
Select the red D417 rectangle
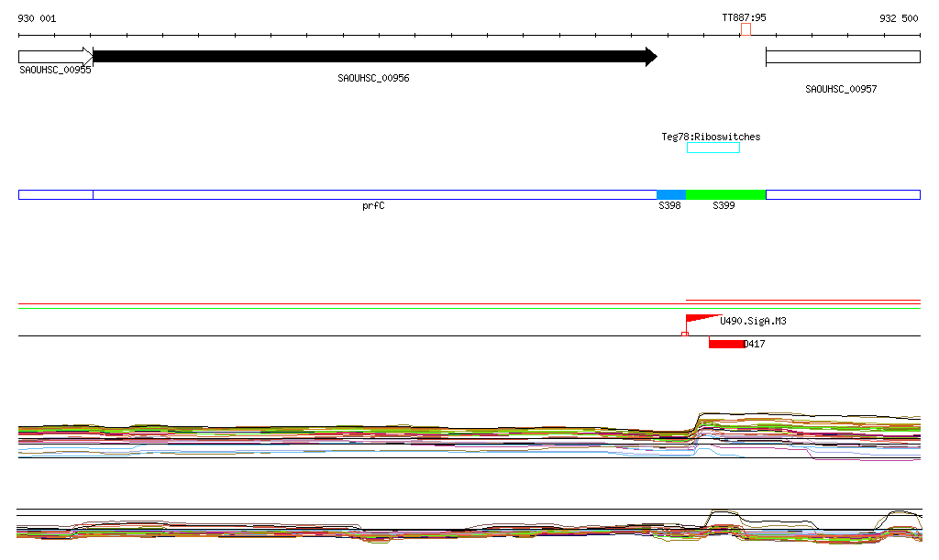pyautogui.click(x=726, y=344)
